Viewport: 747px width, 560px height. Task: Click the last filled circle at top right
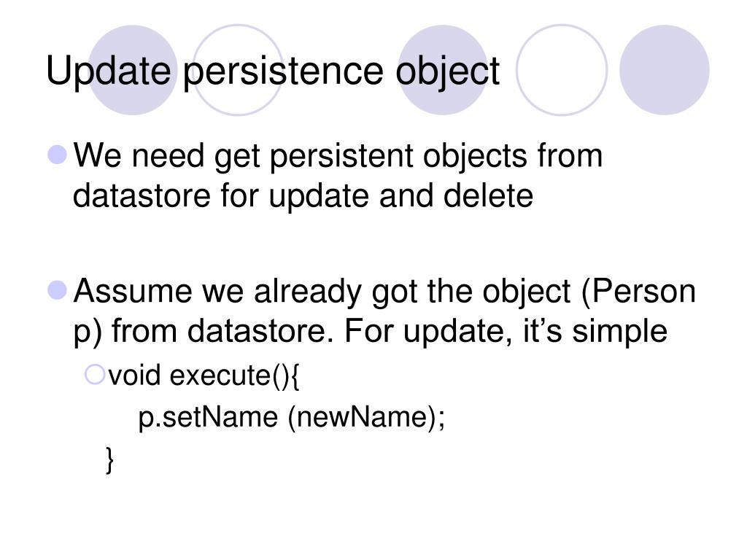664,70
